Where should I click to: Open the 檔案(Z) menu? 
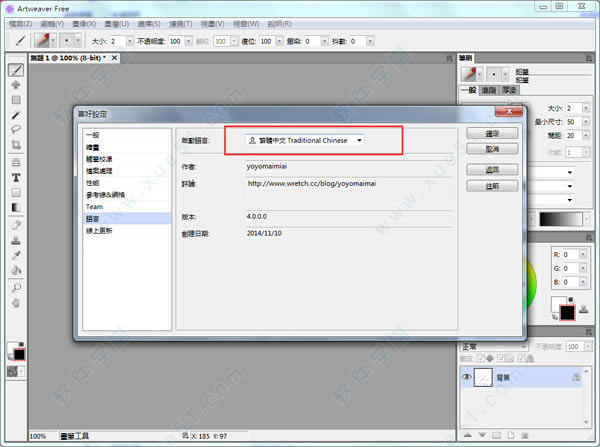(x=21, y=22)
